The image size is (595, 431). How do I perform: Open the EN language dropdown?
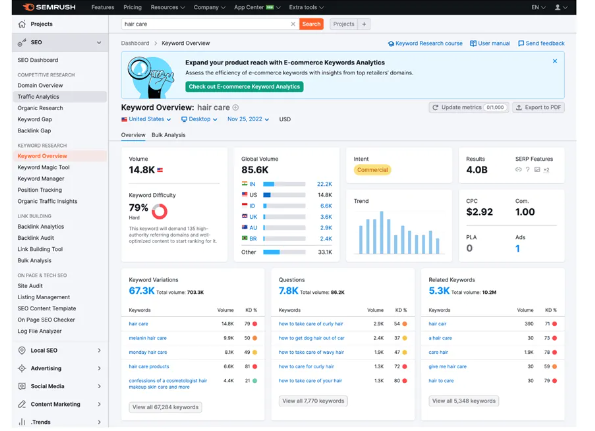(x=538, y=7)
